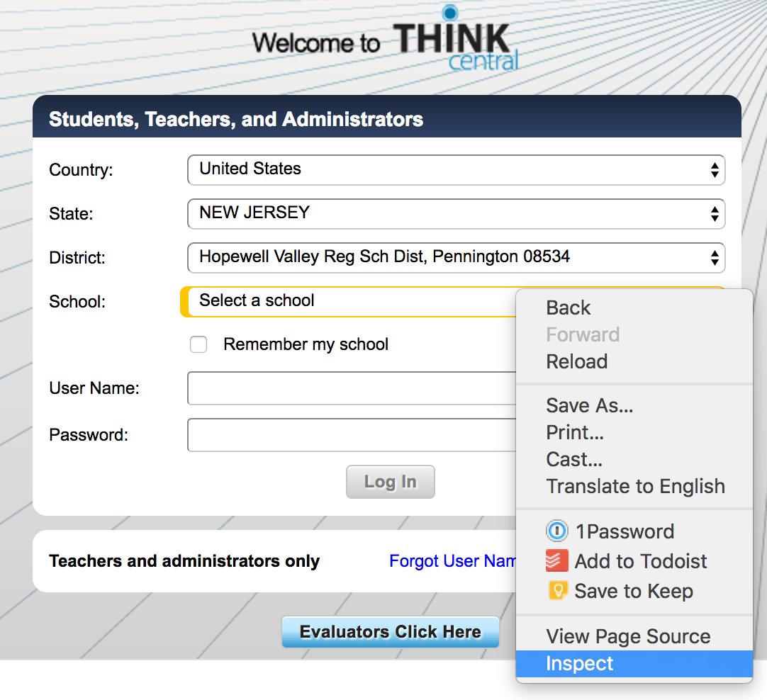Image resolution: width=767 pixels, height=700 pixels.
Task: Open the Select a school dropdown
Action: click(x=340, y=301)
